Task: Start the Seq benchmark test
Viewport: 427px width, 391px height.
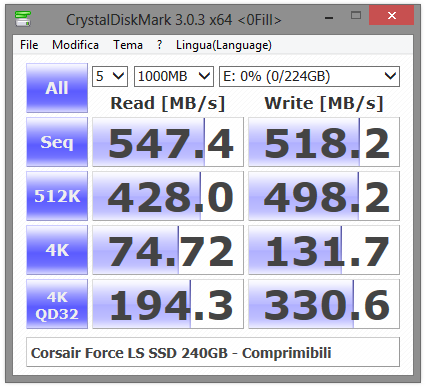Action: pos(57,142)
